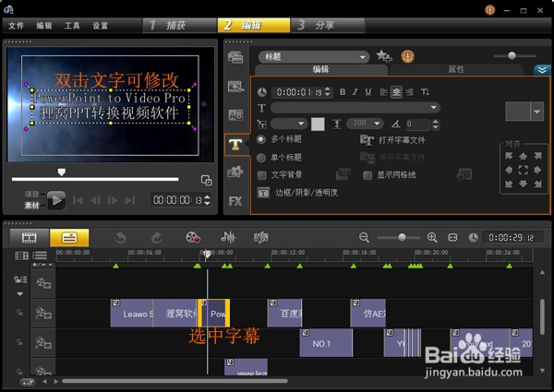Open the AB instant project library icon
Image resolution: width=554 pixels, height=392 pixels.
click(x=235, y=115)
